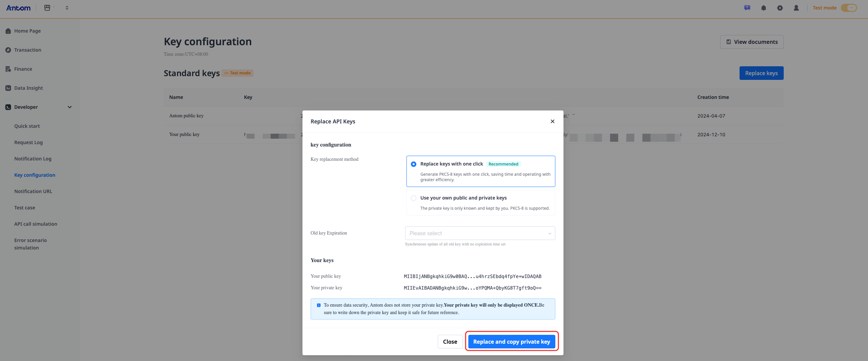Screen dimensions: 868x361
Task: Click the Antom logo
Action: [x=18, y=8]
